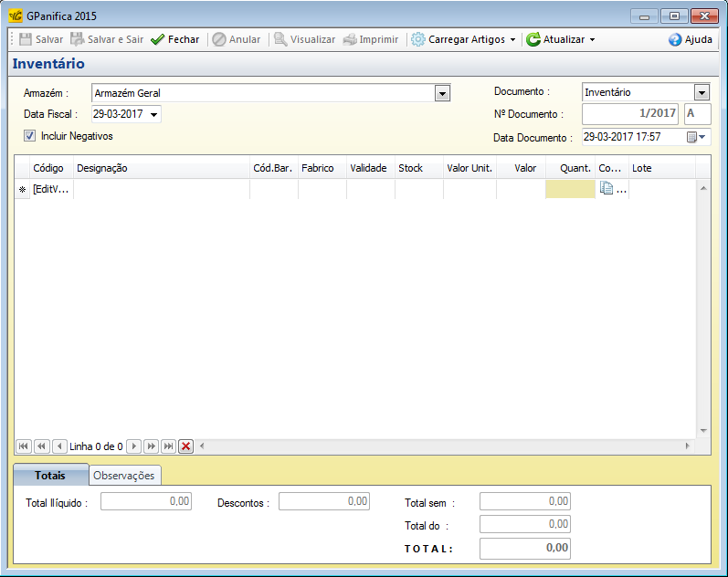Open the Documento type dropdown
728x577 pixels.
pyautogui.click(x=702, y=92)
